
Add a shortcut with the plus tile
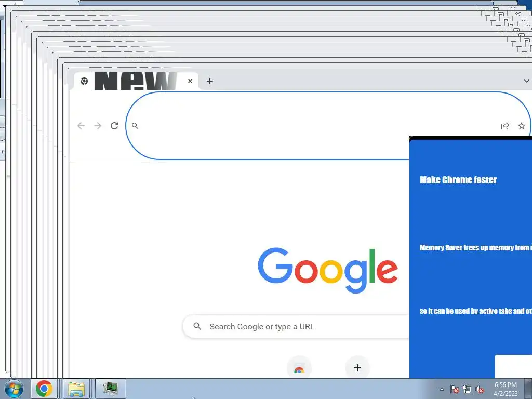click(x=357, y=368)
